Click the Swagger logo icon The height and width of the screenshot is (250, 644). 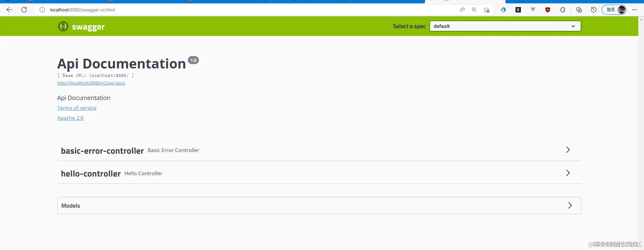pos(63,26)
